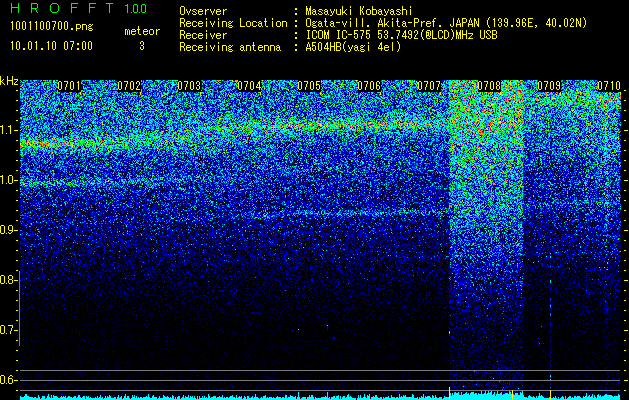629x400 pixels.
Task: Click the green 'meteor' label
Action: coord(142,31)
